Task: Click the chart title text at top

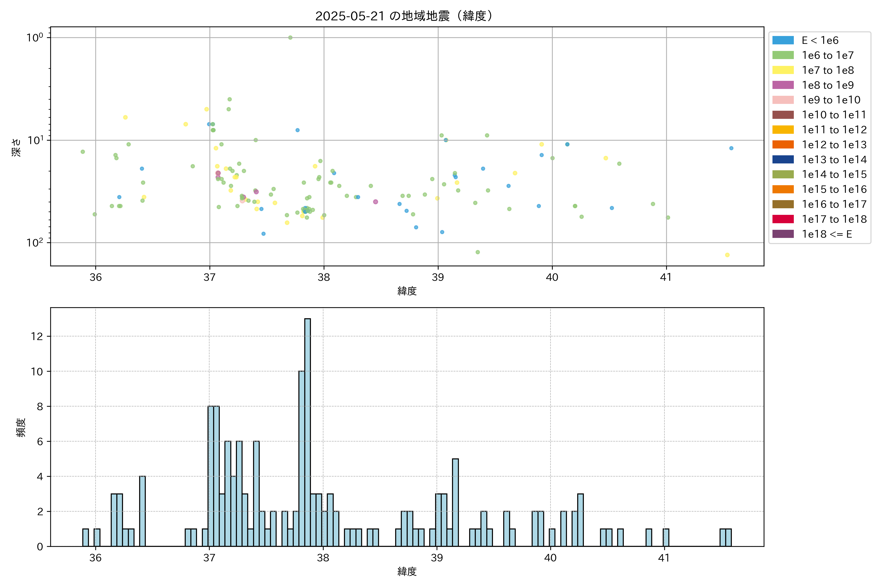Action: pyautogui.click(x=404, y=16)
